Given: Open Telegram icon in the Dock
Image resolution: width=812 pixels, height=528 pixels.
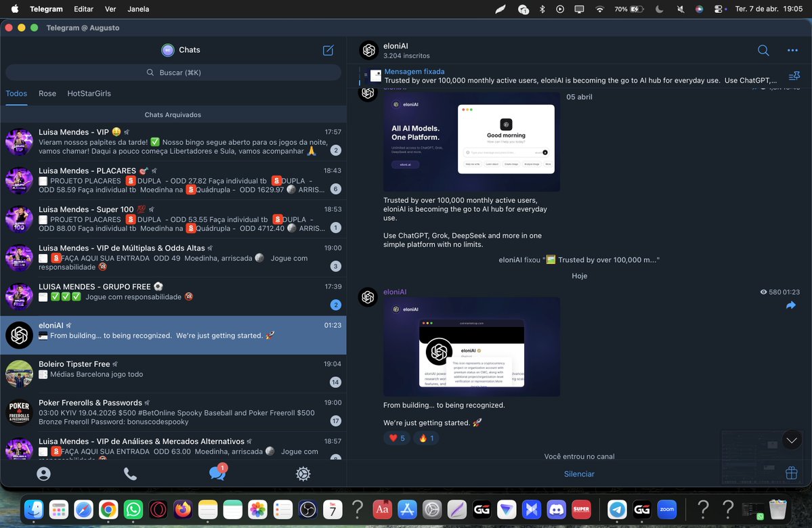Looking at the screenshot, I should click(617, 510).
